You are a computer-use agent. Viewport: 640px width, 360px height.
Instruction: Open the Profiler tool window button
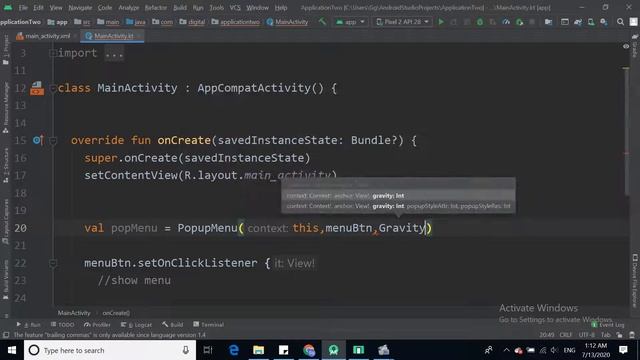click(x=97, y=324)
